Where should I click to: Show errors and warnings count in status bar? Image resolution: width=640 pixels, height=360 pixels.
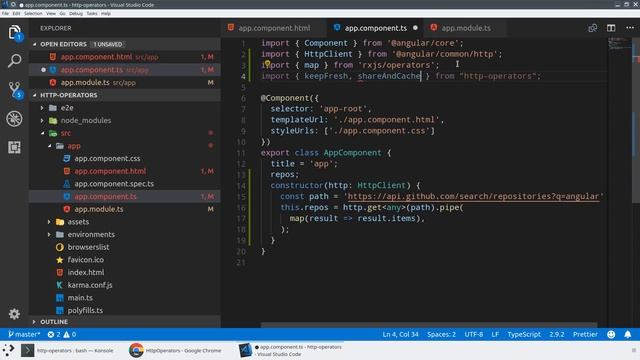click(62, 334)
